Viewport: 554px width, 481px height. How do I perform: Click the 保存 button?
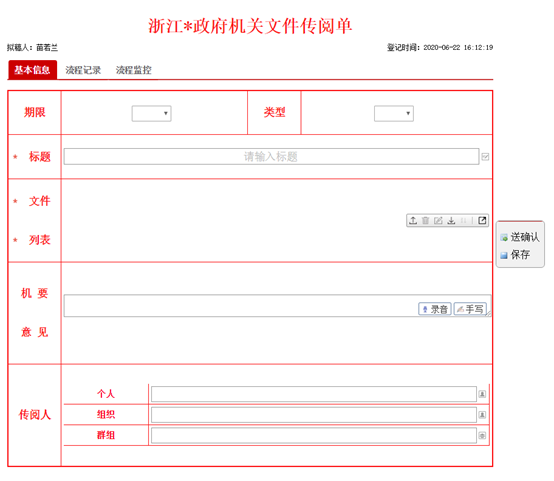[515, 254]
